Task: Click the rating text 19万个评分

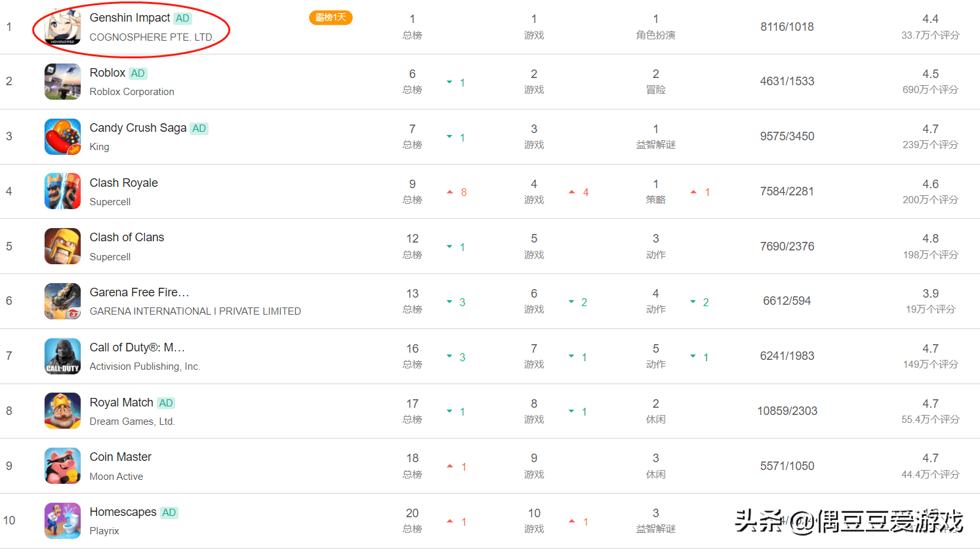Action: [x=930, y=309]
